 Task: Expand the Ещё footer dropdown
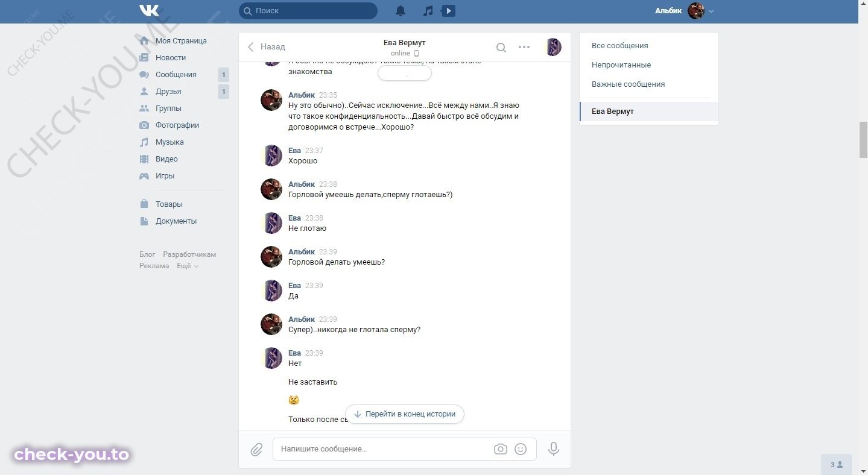coord(187,266)
